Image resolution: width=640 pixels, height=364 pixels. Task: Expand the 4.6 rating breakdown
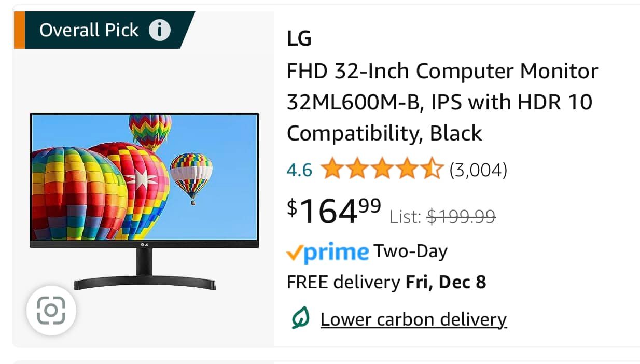click(299, 170)
